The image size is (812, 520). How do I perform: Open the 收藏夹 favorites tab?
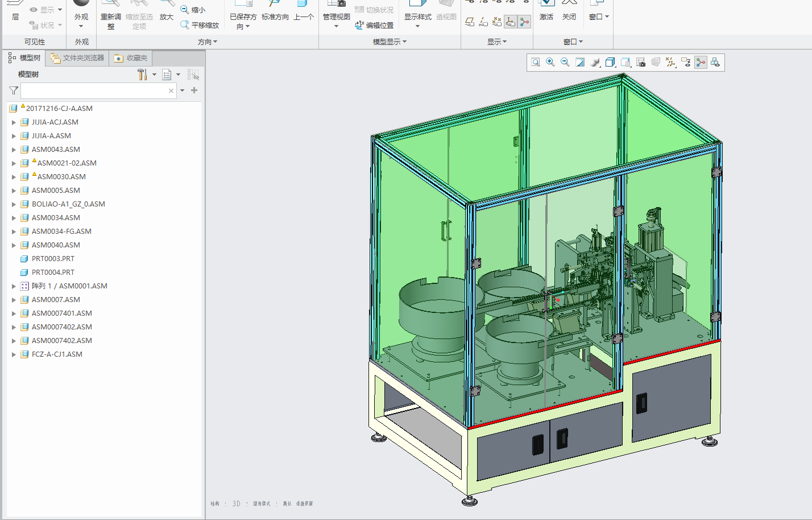click(x=131, y=58)
